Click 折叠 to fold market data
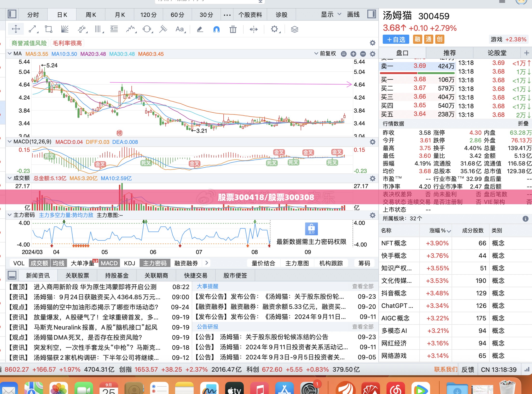 [523, 124]
